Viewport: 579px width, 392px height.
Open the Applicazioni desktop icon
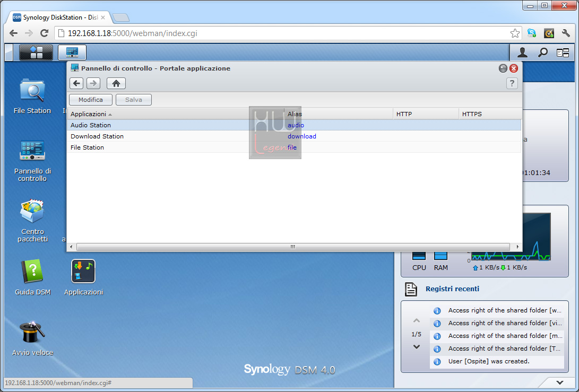[x=83, y=277]
